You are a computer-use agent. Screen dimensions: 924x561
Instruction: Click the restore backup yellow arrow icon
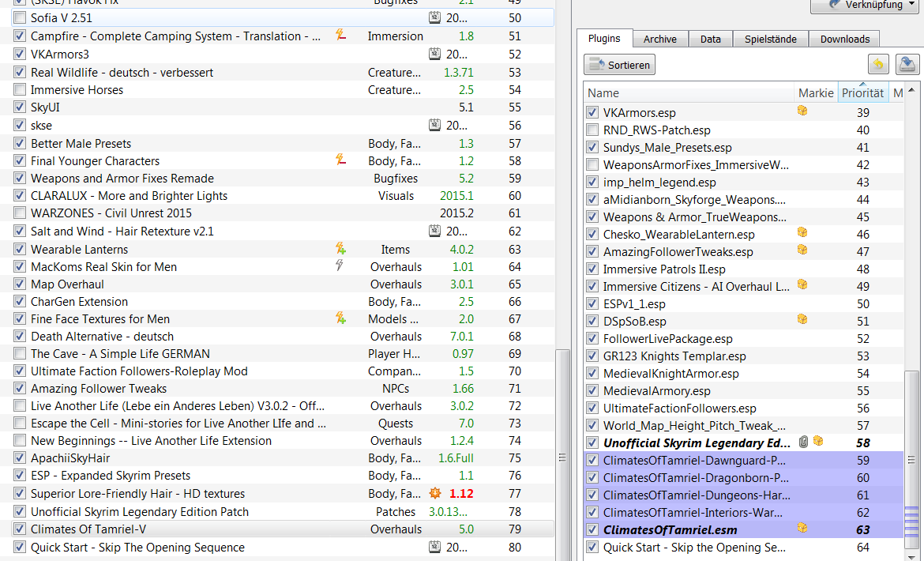point(878,65)
